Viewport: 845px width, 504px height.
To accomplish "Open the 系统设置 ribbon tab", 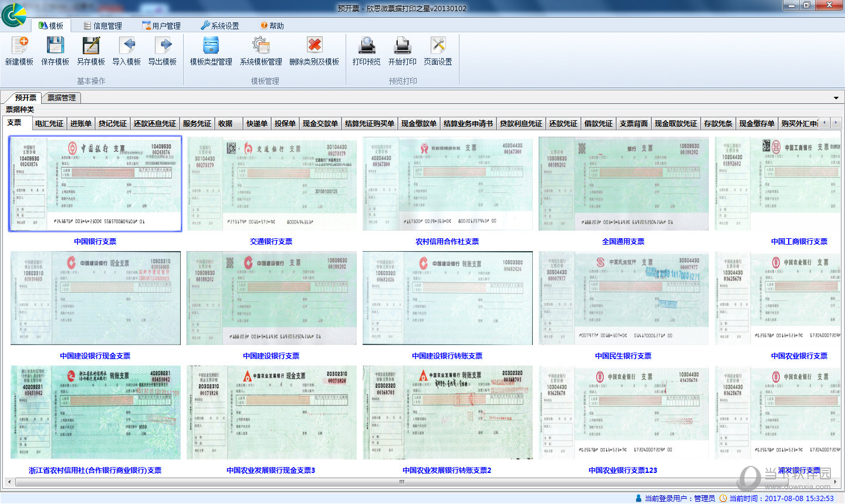I will point(220,26).
